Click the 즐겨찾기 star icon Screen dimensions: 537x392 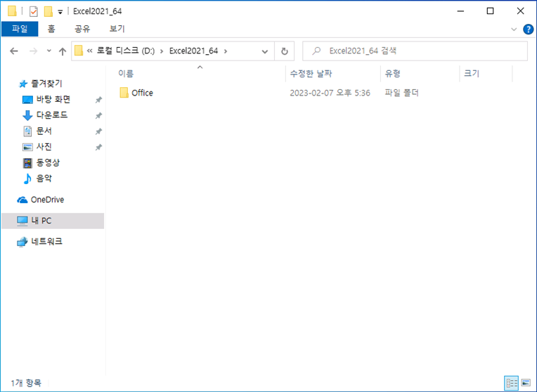click(x=23, y=84)
